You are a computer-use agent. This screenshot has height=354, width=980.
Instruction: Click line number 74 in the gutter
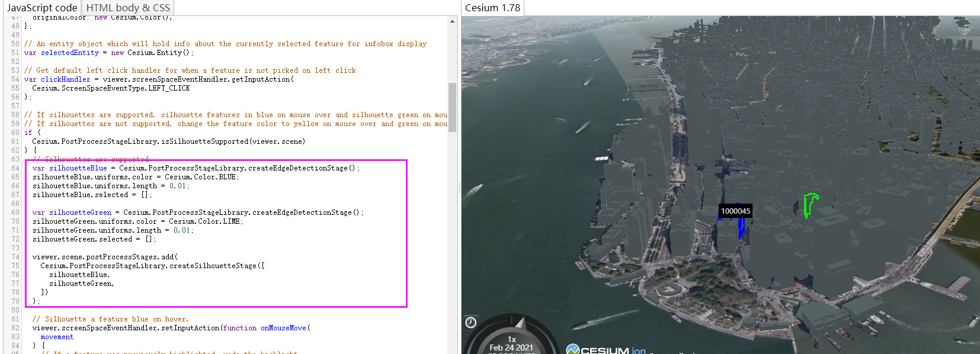(15, 257)
